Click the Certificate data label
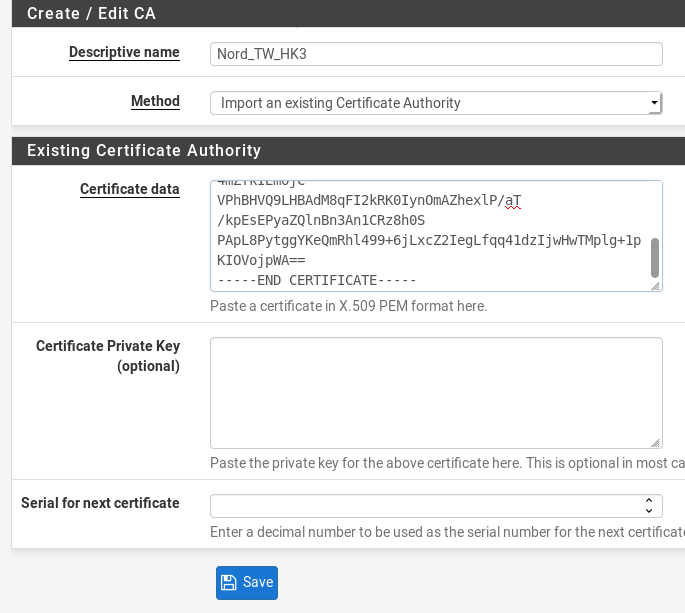This screenshot has width=685, height=613. pos(129,189)
